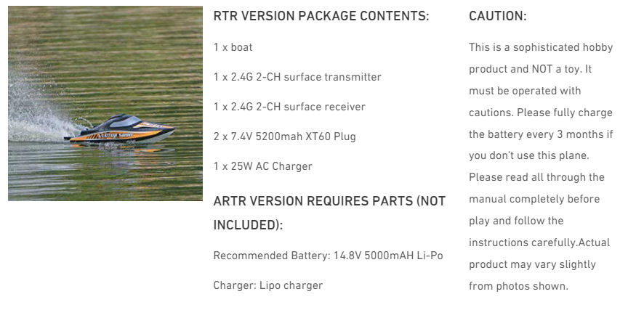644x310 pixels.
Task: Click the RC boat product photo
Action: coord(105,103)
